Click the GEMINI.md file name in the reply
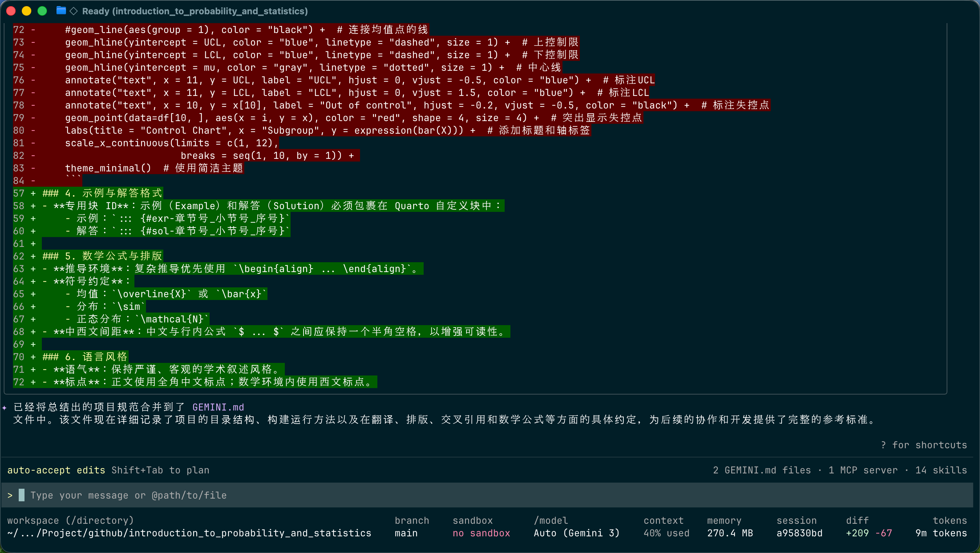 tap(218, 407)
